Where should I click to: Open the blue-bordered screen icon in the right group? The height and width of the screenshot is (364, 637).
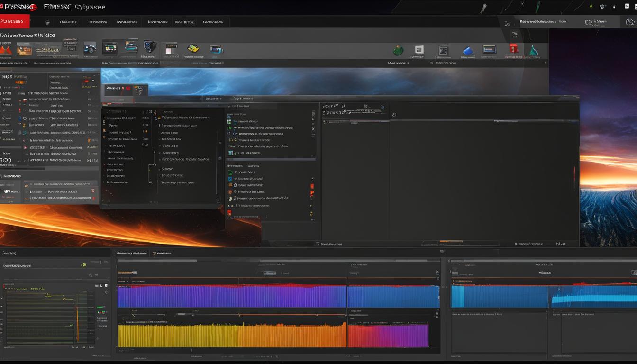click(x=489, y=49)
